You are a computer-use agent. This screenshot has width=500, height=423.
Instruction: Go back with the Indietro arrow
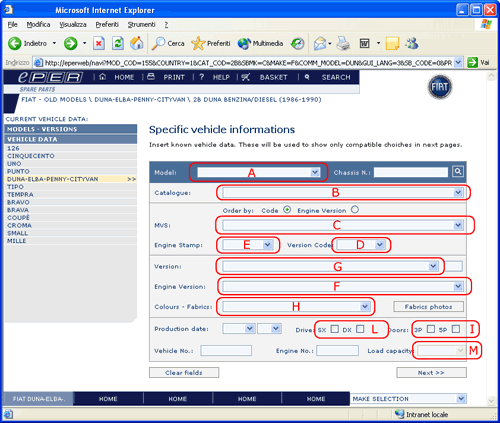[15, 43]
